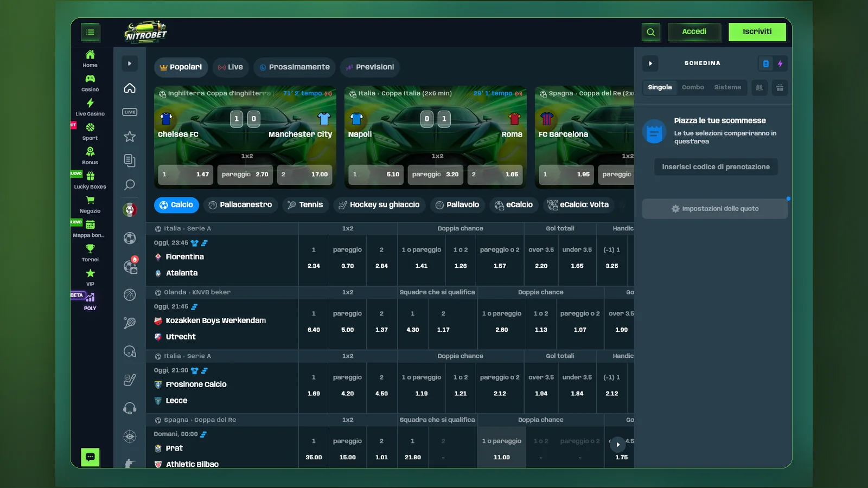
Task: Filter by Hockey su ghiaccio
Action: point(379,205)
